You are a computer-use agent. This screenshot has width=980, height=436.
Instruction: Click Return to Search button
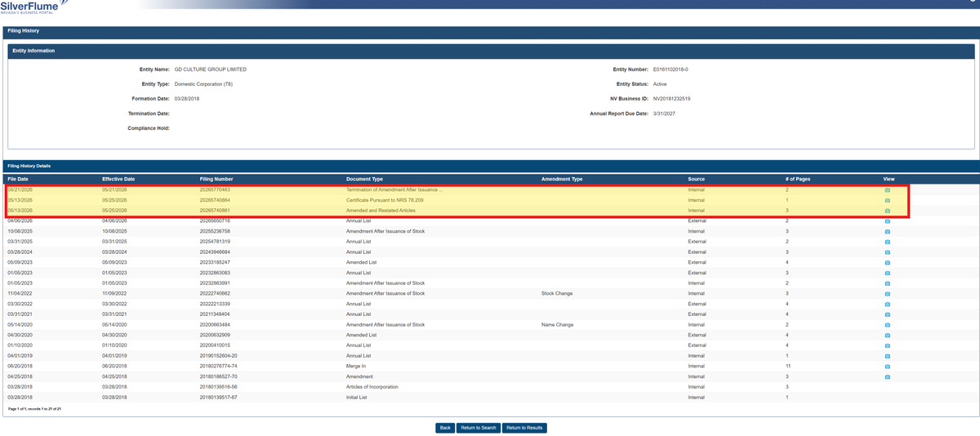(x=479, y=428)
